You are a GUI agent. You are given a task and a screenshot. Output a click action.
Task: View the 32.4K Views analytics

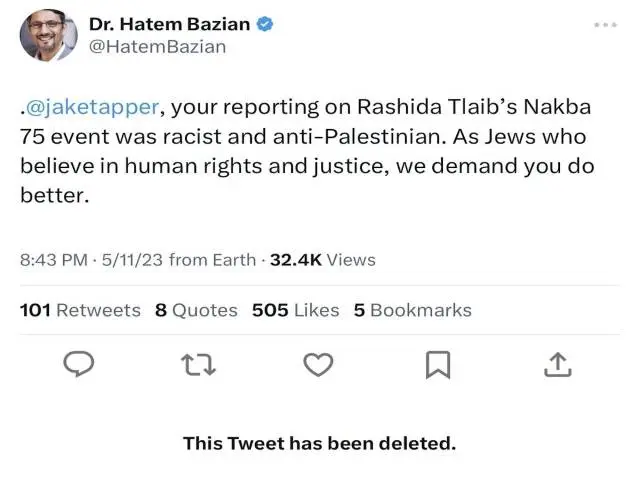(x=322, y=260)
